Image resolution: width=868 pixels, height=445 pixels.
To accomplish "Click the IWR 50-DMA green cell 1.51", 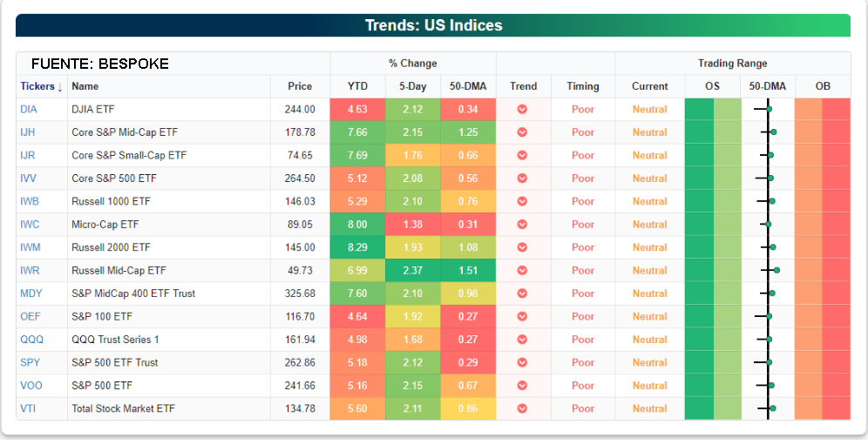I will [x=468, y=270].
